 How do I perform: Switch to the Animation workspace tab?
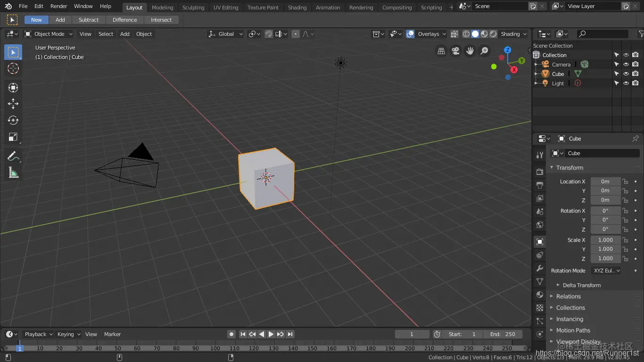328,8
